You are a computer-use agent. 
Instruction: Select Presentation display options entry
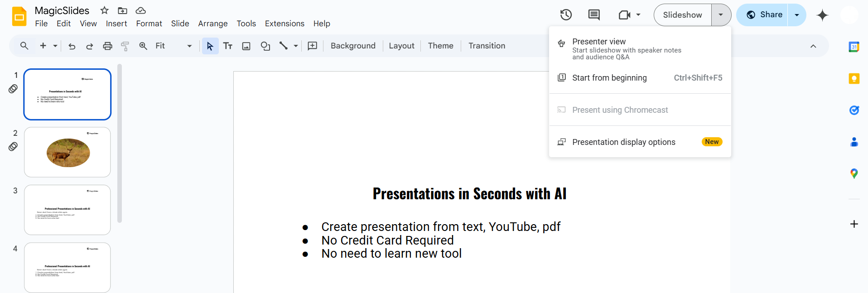(640, 142)
